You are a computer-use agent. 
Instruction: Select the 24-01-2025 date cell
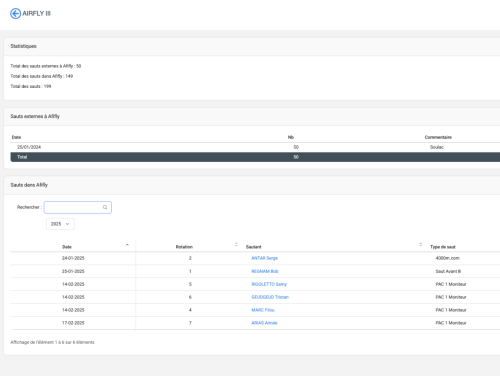point(73,258)
